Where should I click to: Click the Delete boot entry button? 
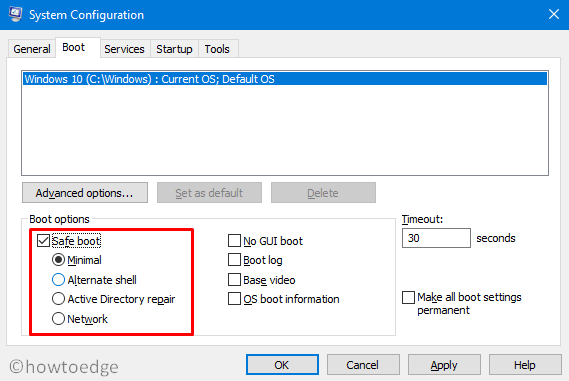click(x=323, y=193)
